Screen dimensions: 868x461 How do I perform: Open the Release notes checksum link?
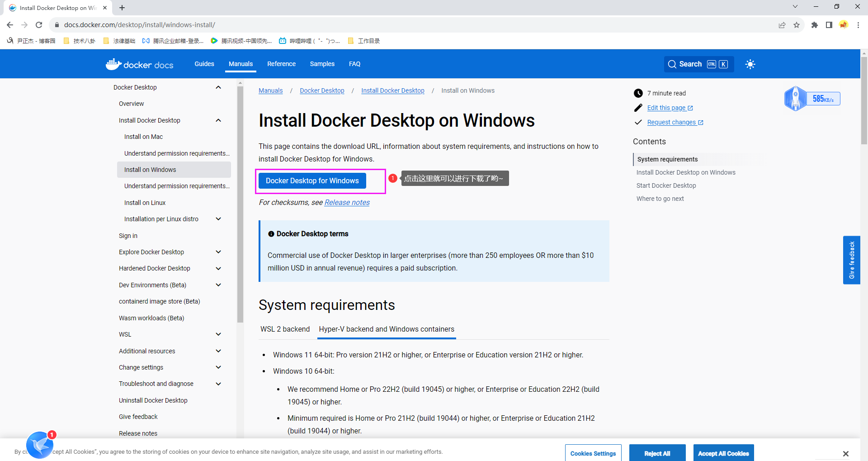click(x=347, y=203)
